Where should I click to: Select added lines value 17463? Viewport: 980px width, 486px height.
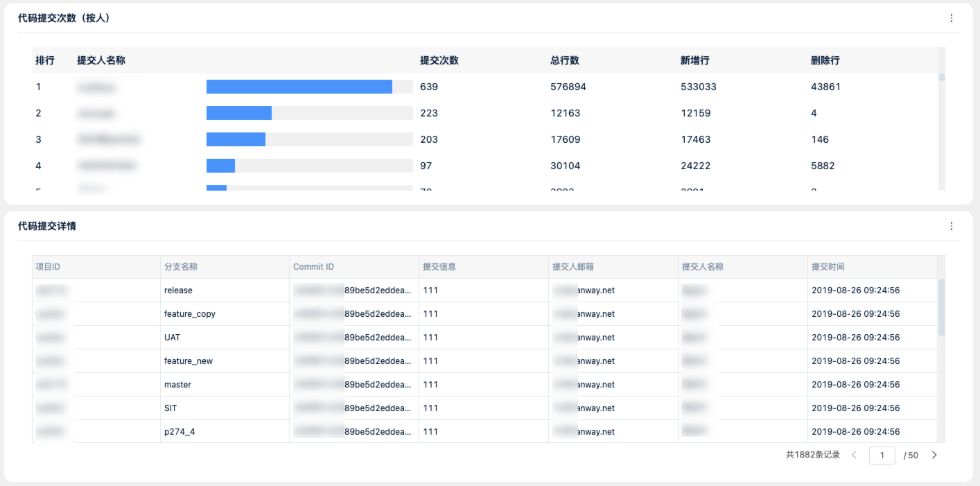pyautogui.click(x=696, y=139)
